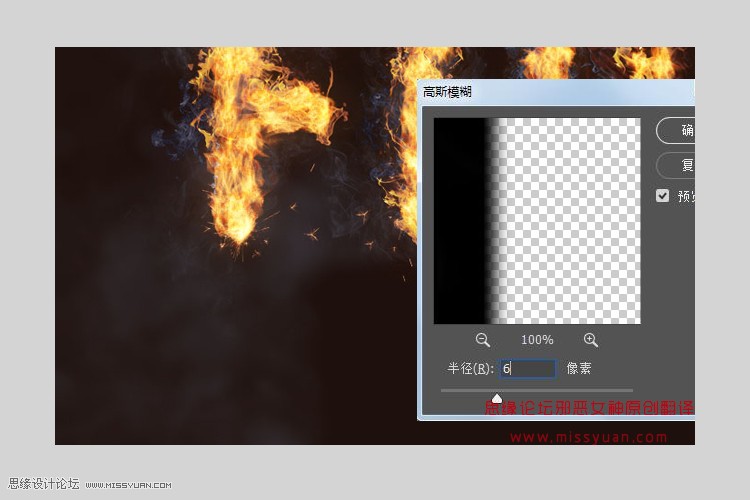This screenshot has height=500, width=750.
Task: Zoom in the Gaussian Blur preview
Action: pos(591,340)
